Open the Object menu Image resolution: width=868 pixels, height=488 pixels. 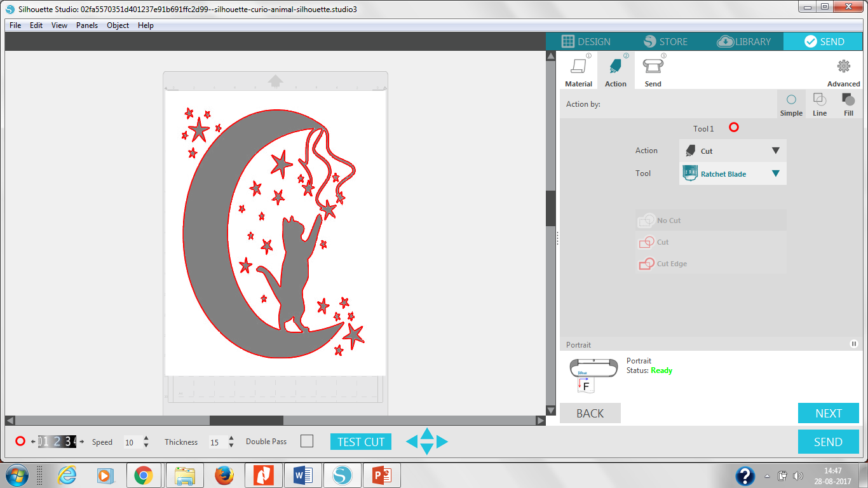pos(118,25)
